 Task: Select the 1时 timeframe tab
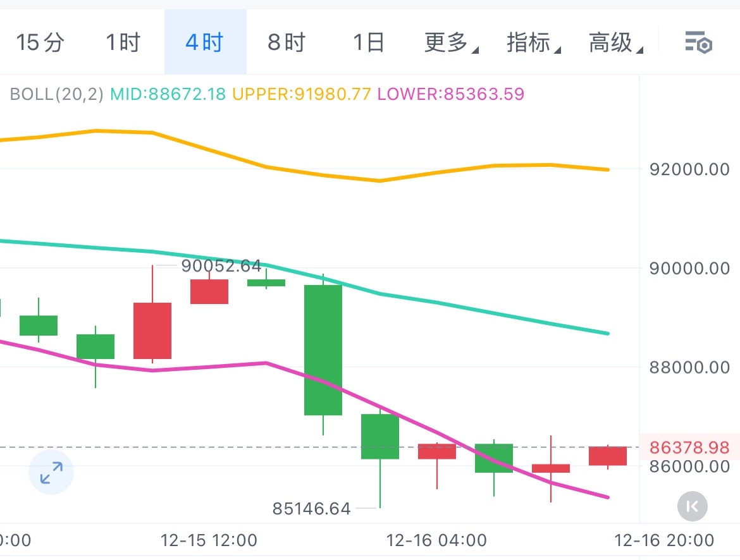(x=123, y=43)
